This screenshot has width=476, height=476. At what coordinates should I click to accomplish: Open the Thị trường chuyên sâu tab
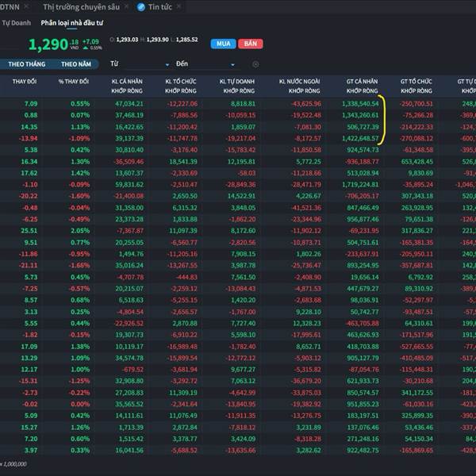(82, 7)
